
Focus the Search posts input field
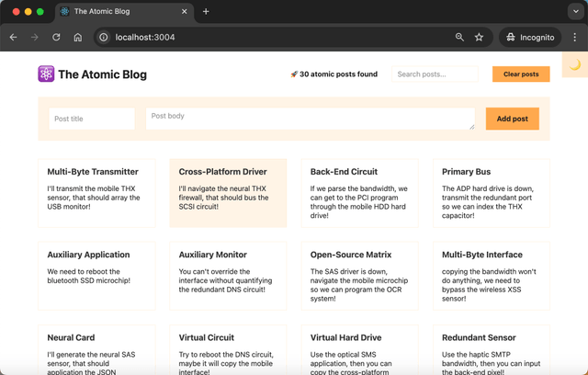tap(435, 74)
